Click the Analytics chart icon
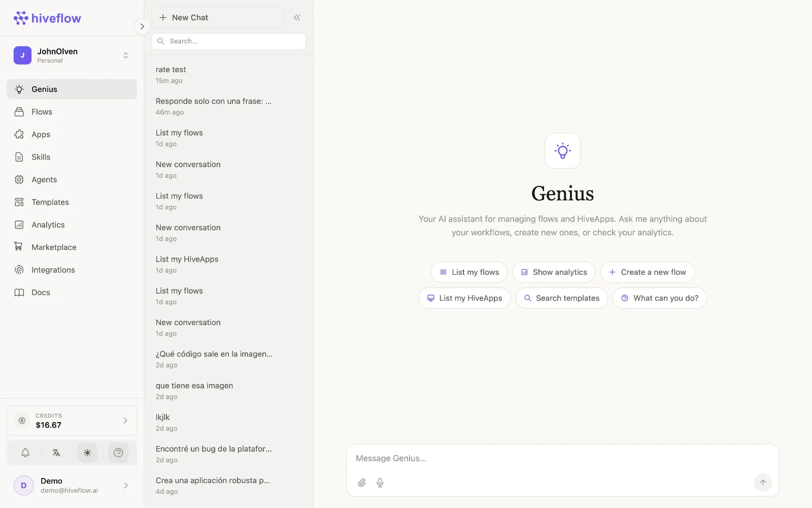The width and height of the screenshot is (812, 508). coord(19,225)
